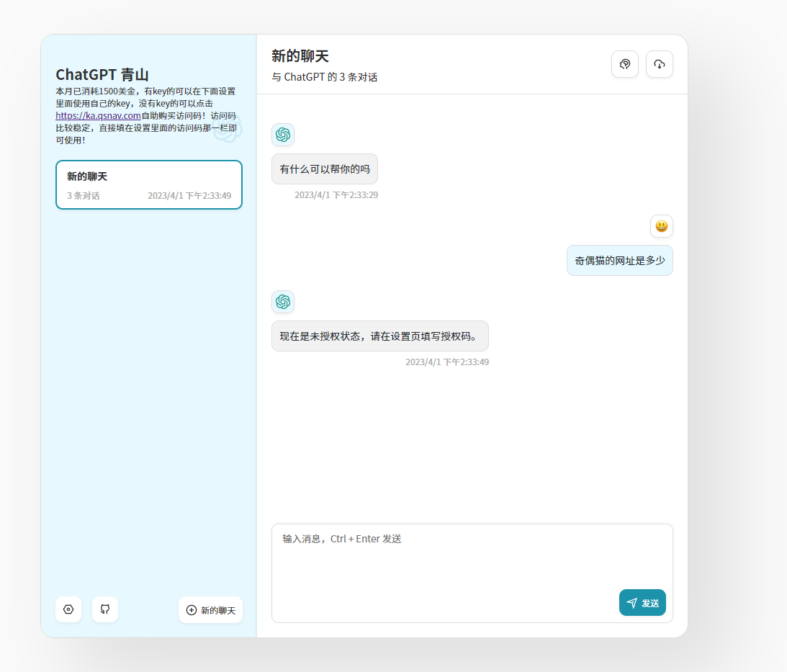Select the 新的聊天 conversation card
Viewport: 787px width, 672px height.
click(149, 185)
